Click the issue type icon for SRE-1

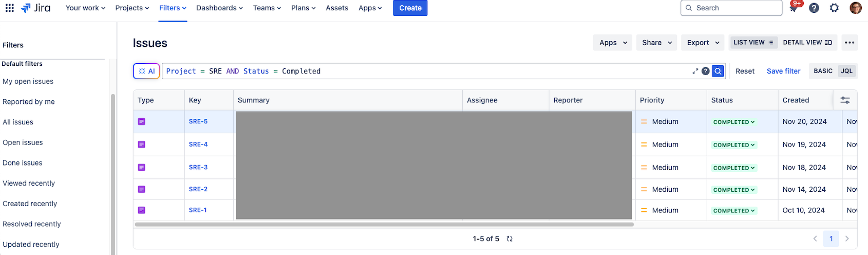tap(142, 210)
